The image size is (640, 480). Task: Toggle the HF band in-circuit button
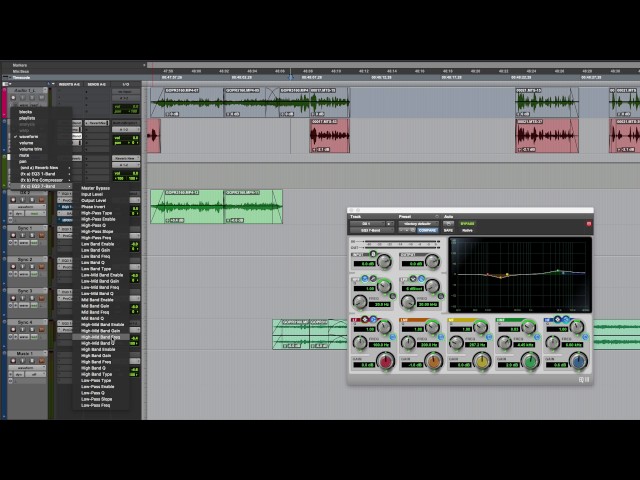click(x=585, y=337)
